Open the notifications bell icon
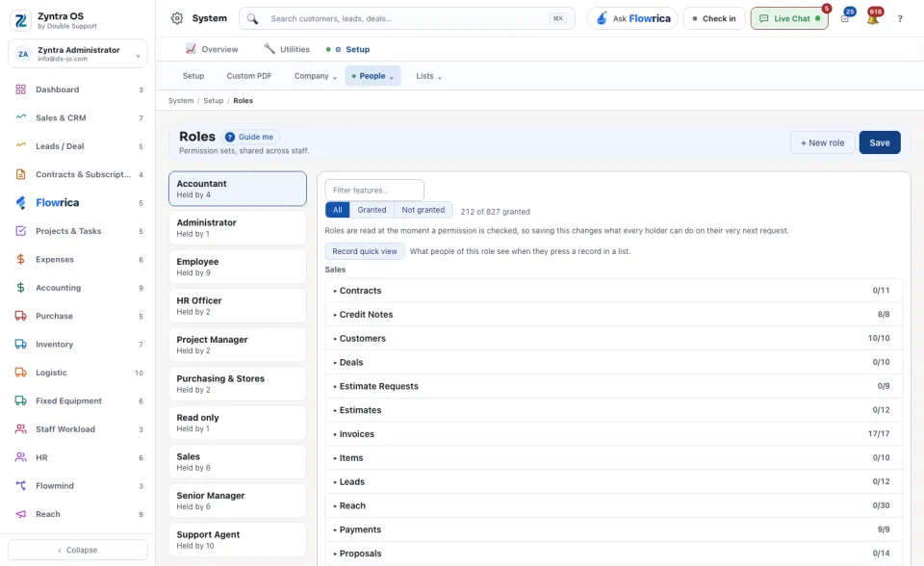924x566 pixels. pos(873,19)
